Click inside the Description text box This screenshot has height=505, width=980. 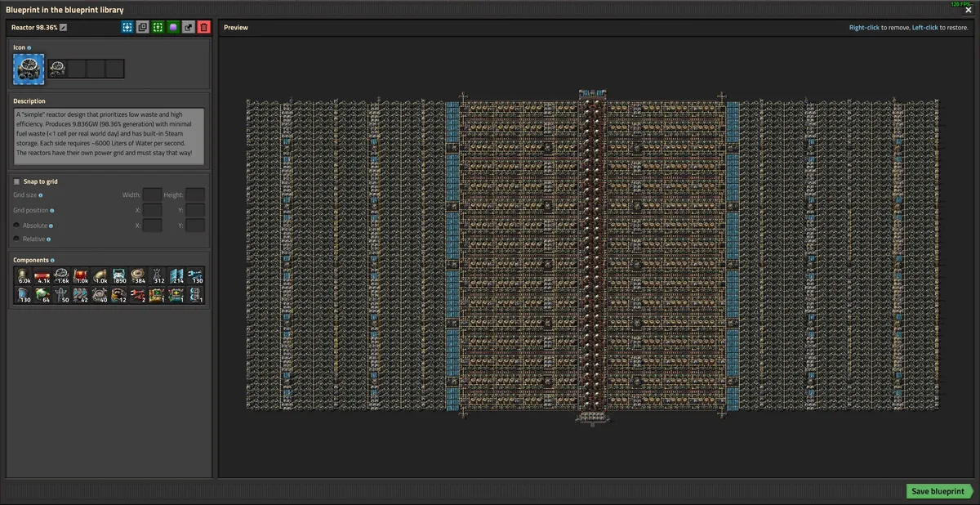click(109, 136)
